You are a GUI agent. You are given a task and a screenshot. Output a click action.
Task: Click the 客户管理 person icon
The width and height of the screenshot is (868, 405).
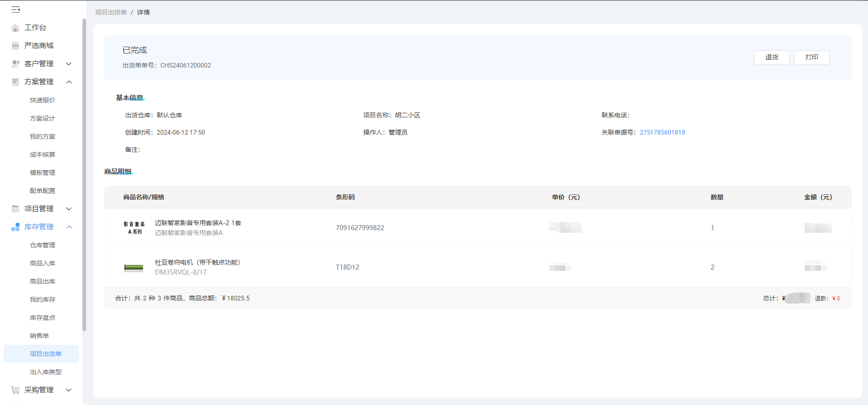click(15, 64)
